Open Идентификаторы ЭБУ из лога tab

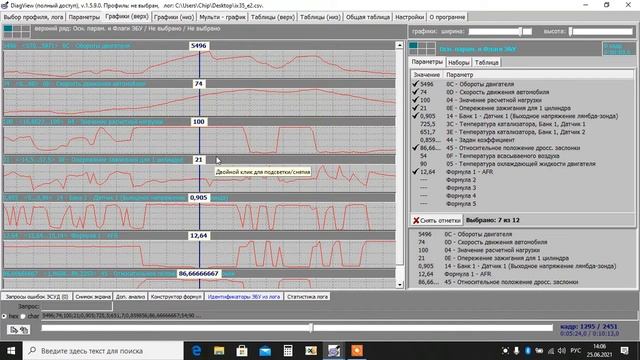244,297
